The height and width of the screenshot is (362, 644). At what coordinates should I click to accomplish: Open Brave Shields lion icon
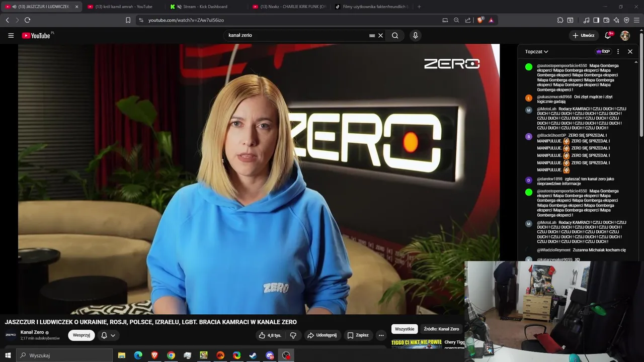click(480, 20)
